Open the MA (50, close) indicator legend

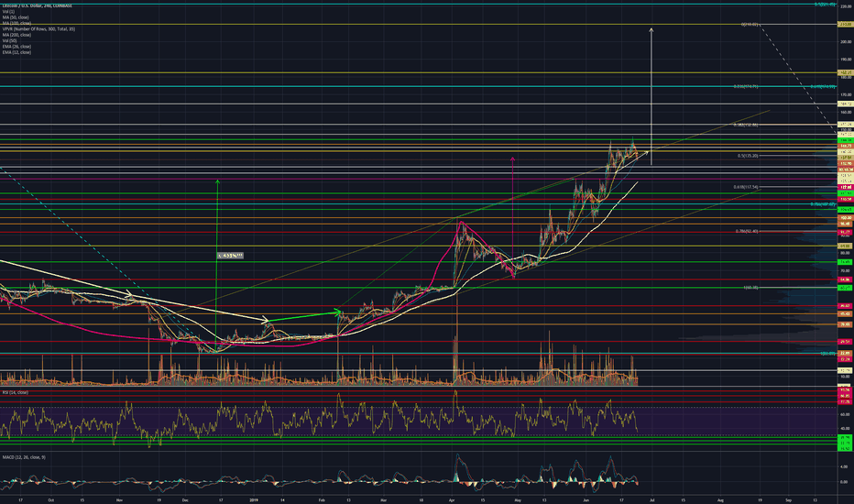(x=16, y=17)
